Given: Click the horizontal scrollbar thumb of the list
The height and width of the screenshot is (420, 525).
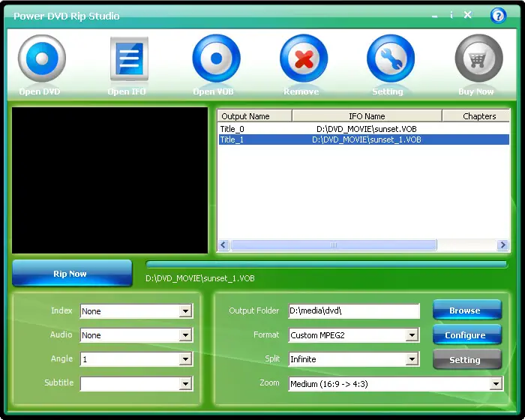Looking at the screenshot, I should tap(334, 244).
